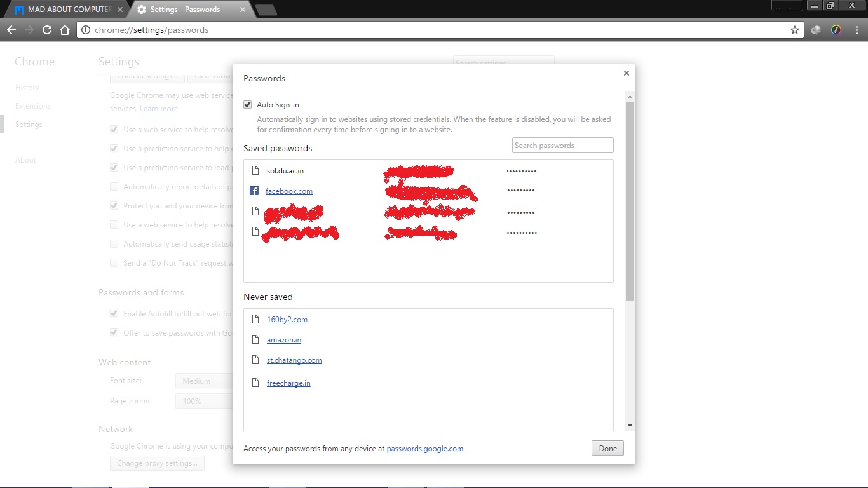Toggle the Auto Sign-in checkbox
868x488 pixels.
[x=248, y=105]
